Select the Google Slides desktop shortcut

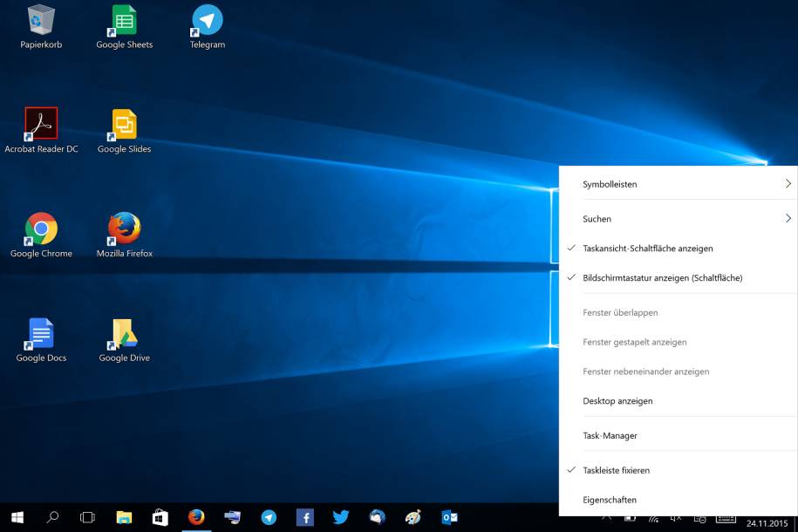coord(124,130)
